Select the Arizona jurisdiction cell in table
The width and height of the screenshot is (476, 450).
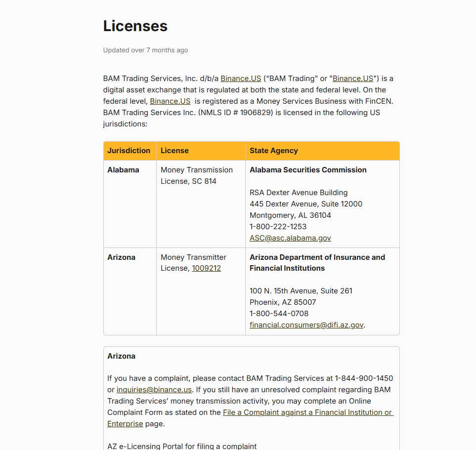coord(121,257)
